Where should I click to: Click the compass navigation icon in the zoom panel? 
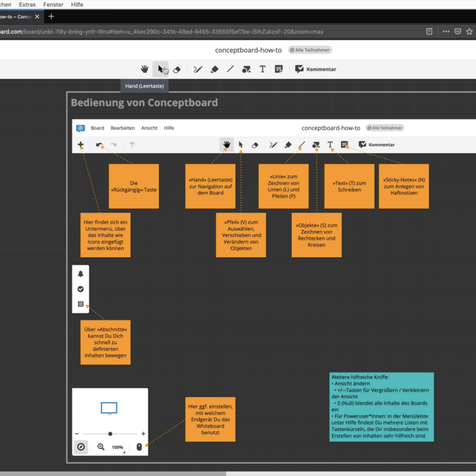click(x=81, y=447)
